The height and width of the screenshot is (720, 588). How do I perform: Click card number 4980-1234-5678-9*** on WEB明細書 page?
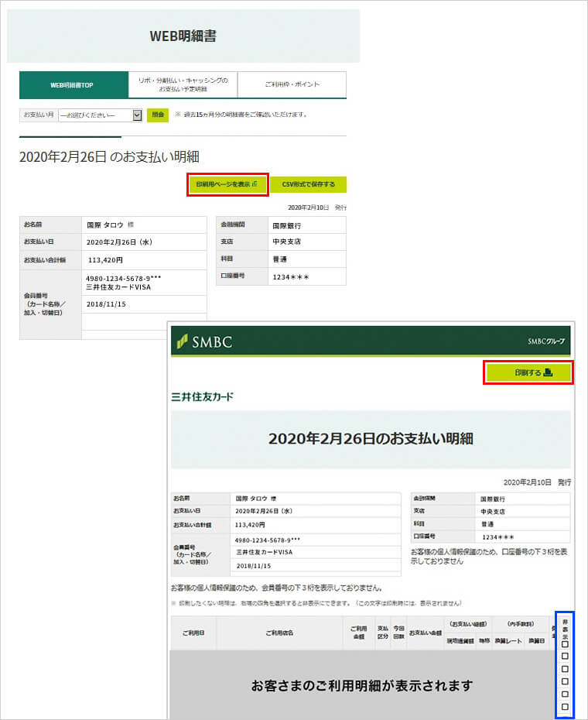[124, 278]
